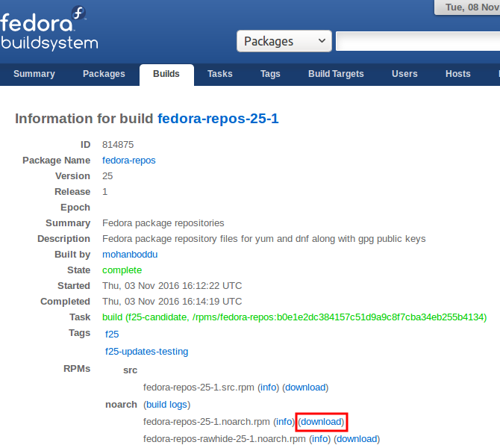This screenshot has height=448, width=500.
Task: Download fedora-repos-25-1.noarch.rpm
Action: point(322,422)
